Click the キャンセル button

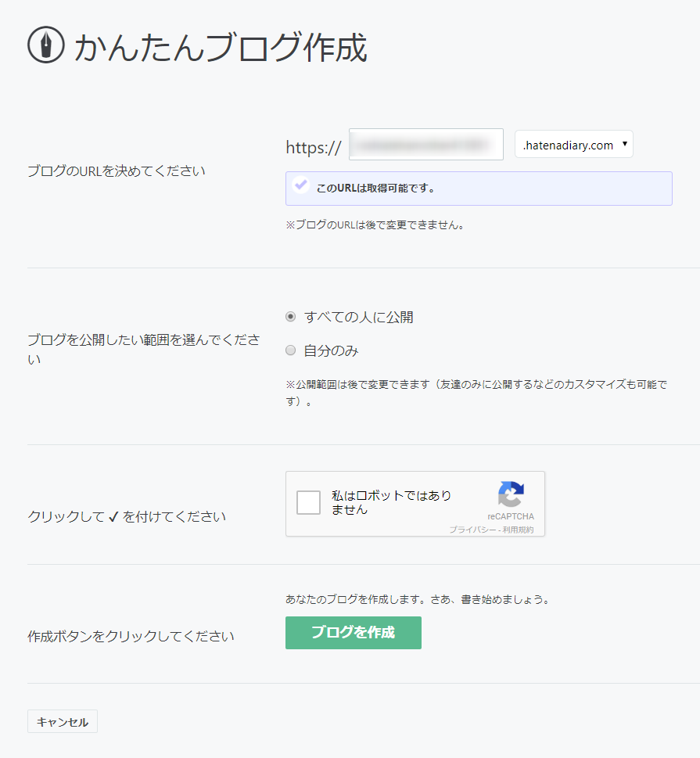click(x=62, y=721)
